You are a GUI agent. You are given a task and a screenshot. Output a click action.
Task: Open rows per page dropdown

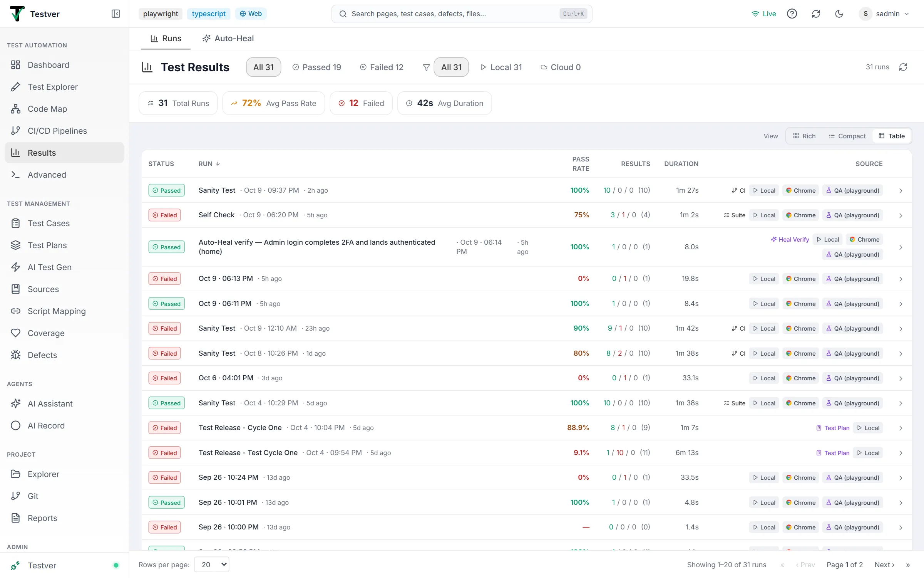[212, 565]
